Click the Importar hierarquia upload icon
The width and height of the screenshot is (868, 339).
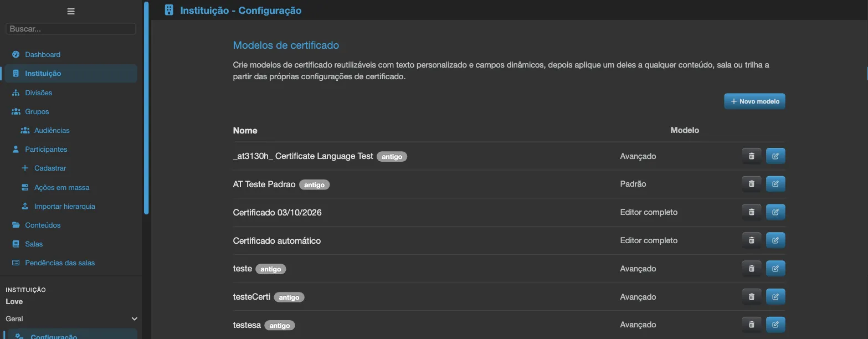[24, 206]
